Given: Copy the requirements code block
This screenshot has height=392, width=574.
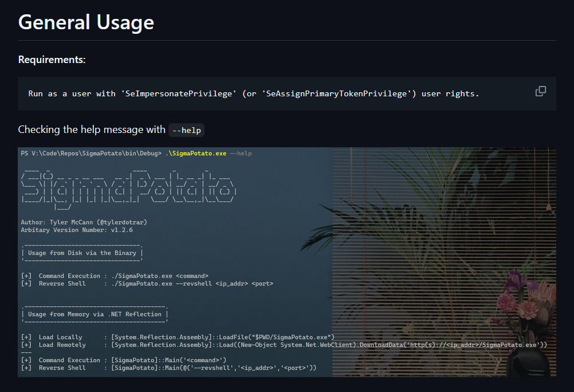Looking at the screenshot, I should coord(540,91).
